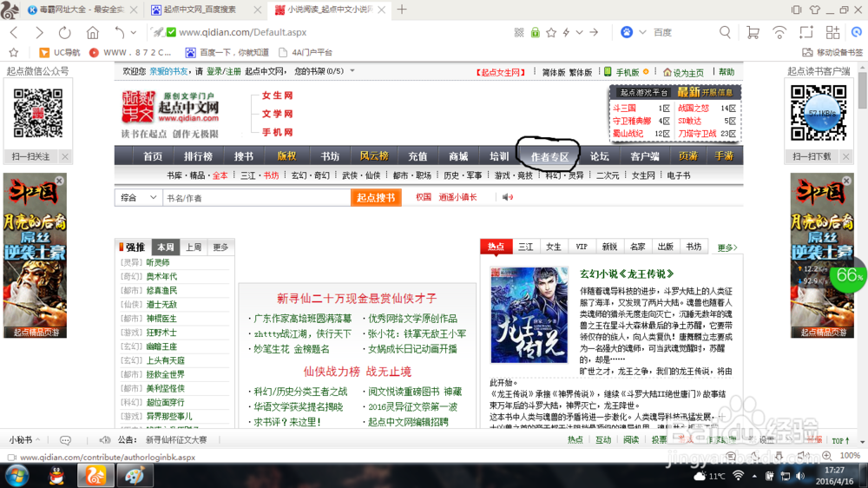Screen dimensions: 868x488
Task: Click the Windows Start button
Action: pos(17,476)
